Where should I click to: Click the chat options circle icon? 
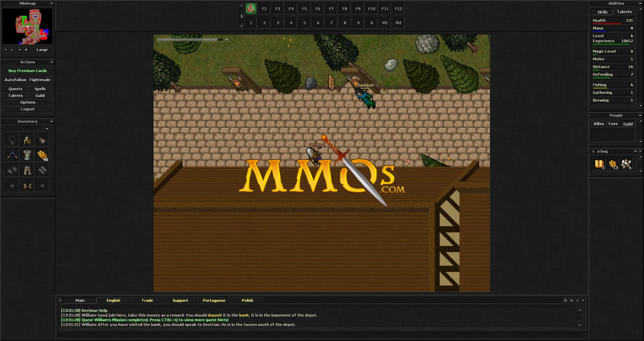pyautogui.click(x=566, y=300)
